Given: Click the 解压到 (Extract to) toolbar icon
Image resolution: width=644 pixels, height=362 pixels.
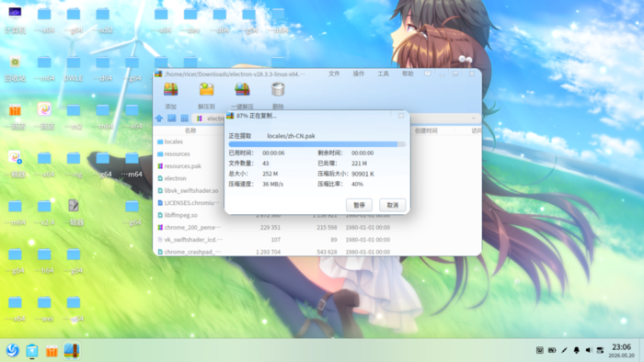Looking at the screenshot, I should tap(207, 89).
